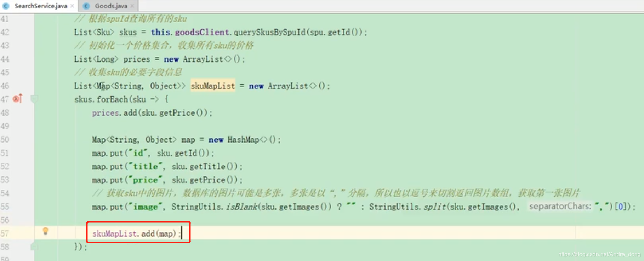
Task: Click the "id" string literal on line 51
Action: [138, 153]
